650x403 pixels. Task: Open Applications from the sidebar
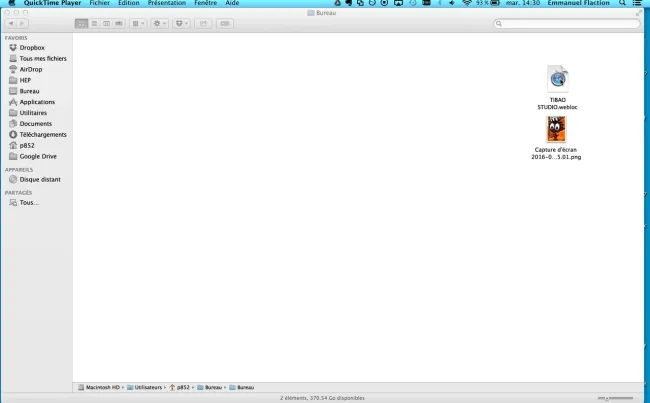point(36,102)
